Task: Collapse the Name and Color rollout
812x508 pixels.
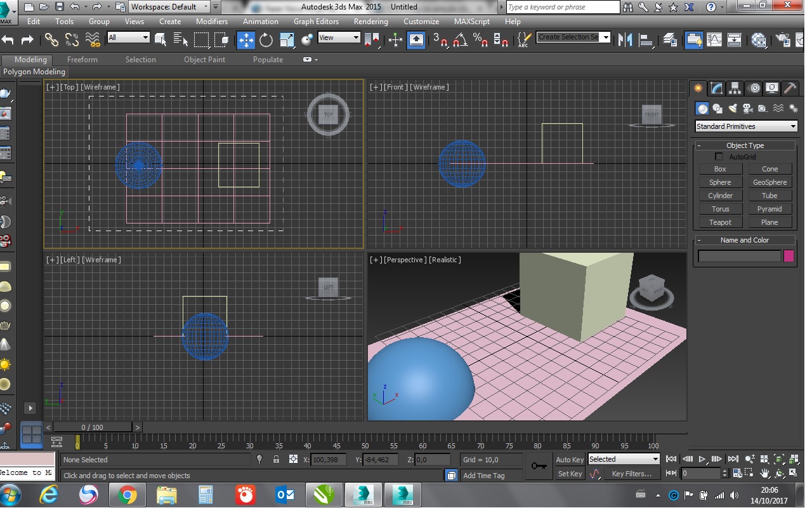Action: pyautogui.click(x=745, y=240)
